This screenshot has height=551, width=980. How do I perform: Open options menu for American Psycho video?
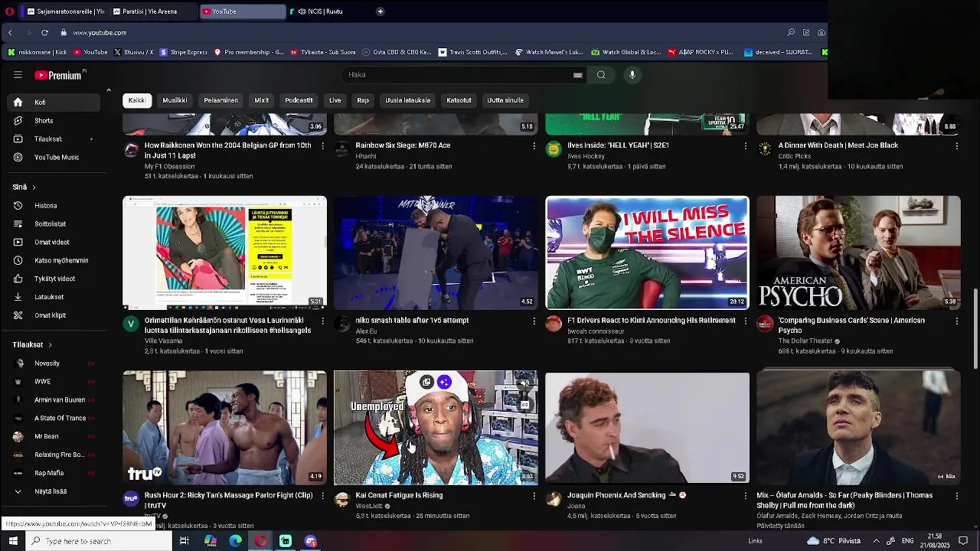pyautogui.click(x=957, y=321)
